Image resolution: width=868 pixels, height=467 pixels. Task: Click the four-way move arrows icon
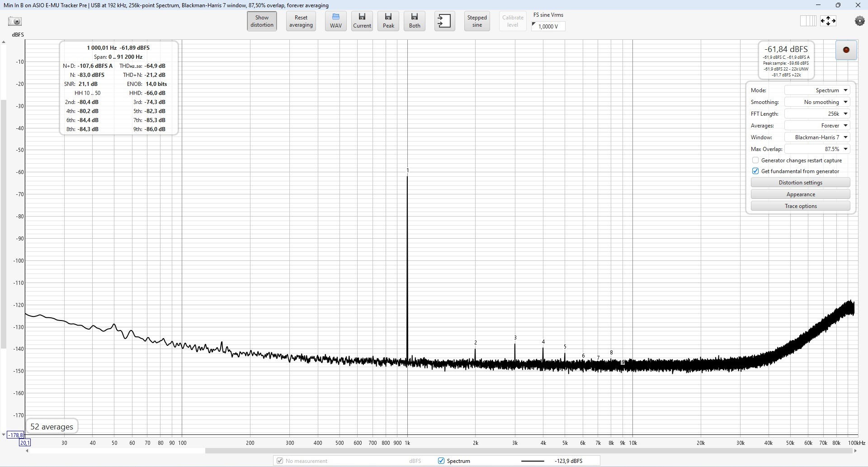point(828,21)
